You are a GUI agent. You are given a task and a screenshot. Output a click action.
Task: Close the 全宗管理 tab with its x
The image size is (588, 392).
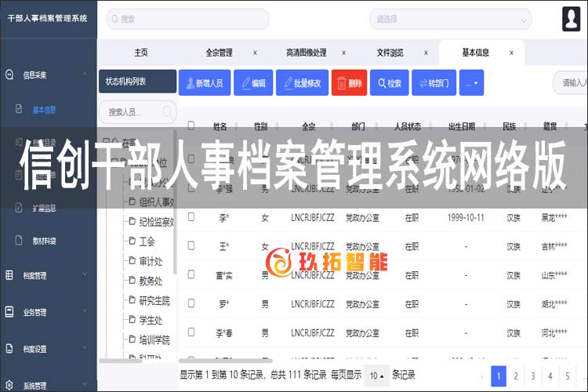pos(255,53)
